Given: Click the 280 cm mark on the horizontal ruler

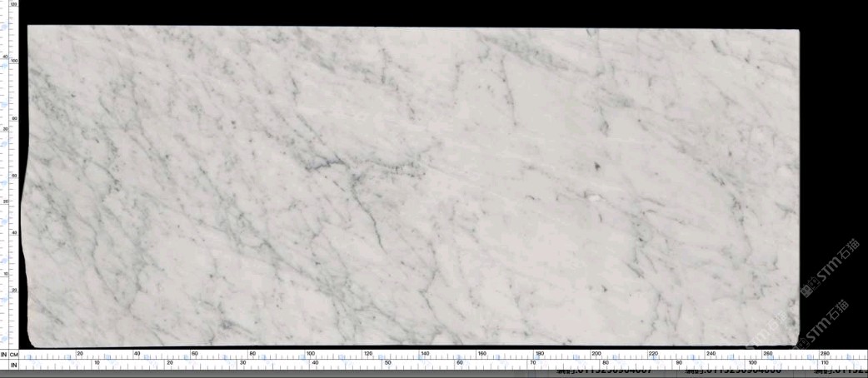Looking at the screenshot, I should [x=826, y=353].
